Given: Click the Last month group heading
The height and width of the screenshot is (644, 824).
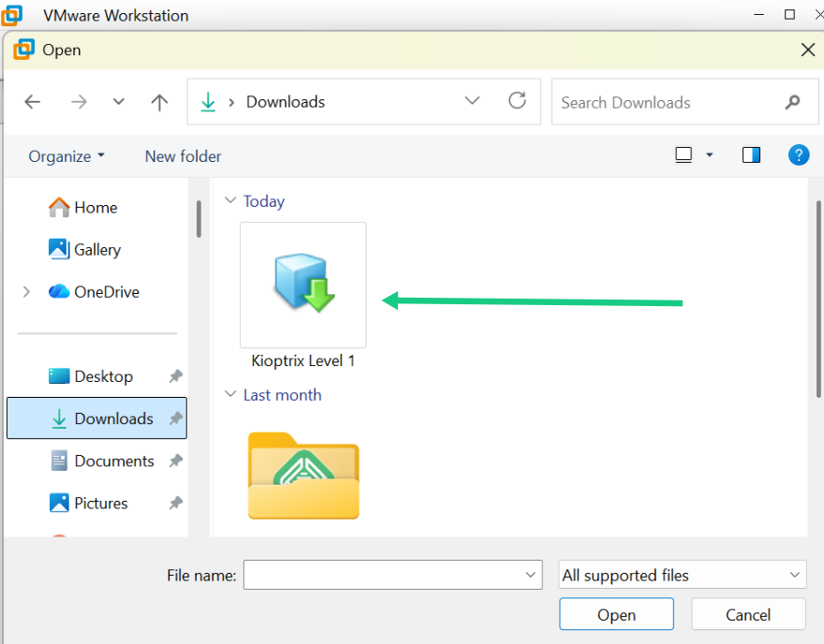Looking at the screenshot, I should pyautogui.click(x=282, y=395).
